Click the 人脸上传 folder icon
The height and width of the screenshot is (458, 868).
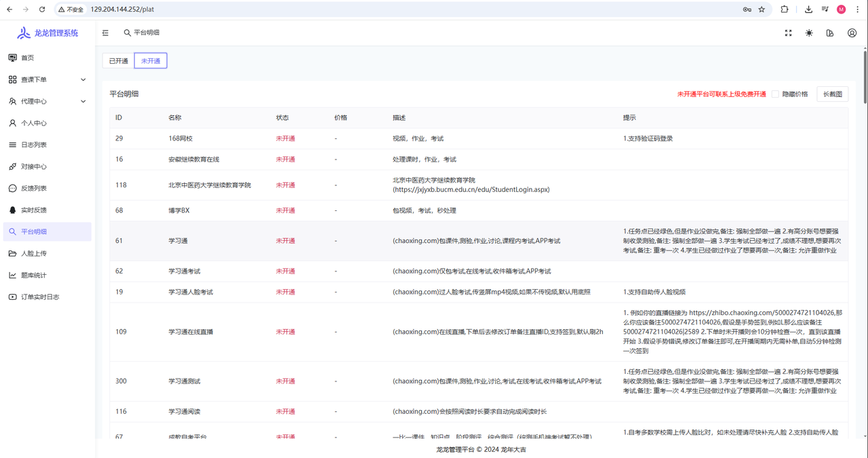coord(12,253)
